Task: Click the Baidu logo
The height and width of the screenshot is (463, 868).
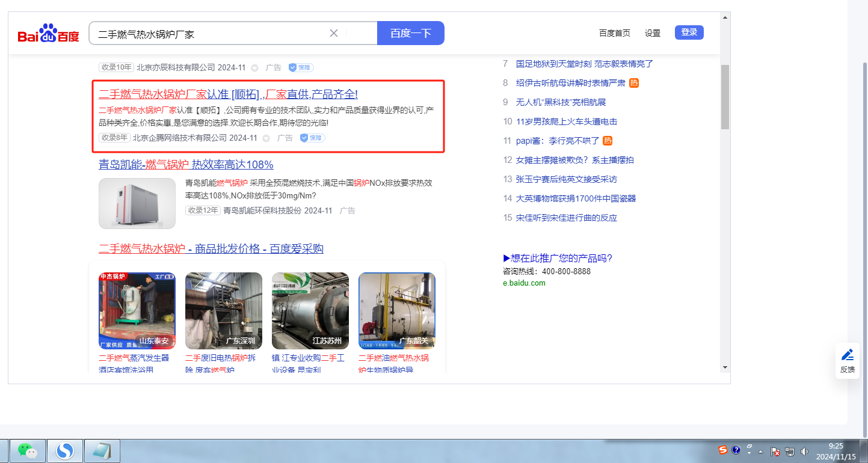Action: [48, 34]
